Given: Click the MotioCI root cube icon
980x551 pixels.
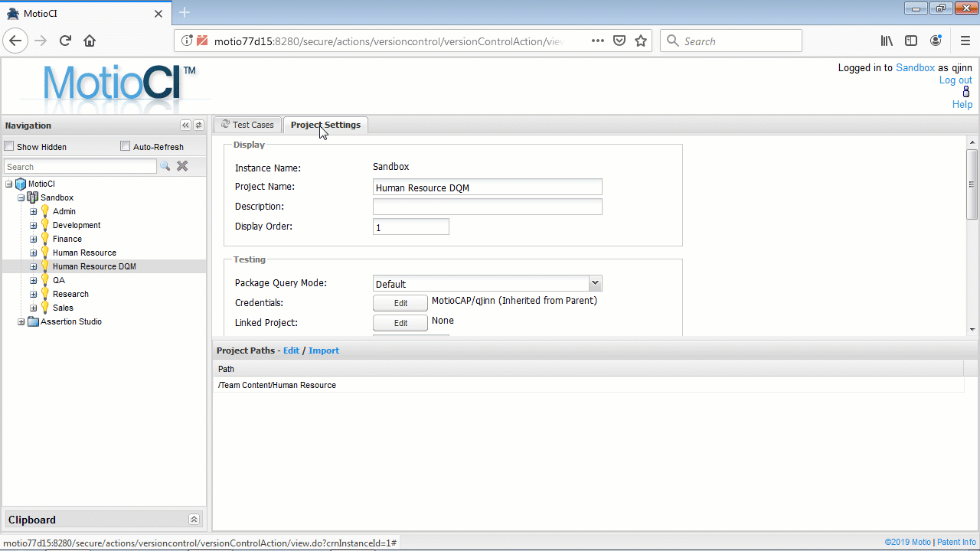Looking at the screenshot, I should tap(21, 184).
